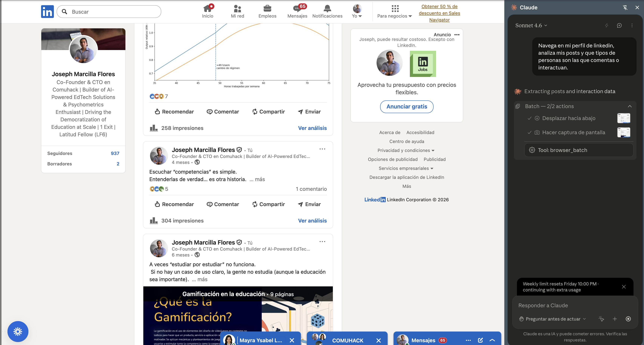The width and height of the screenshot is (644, 345).
Task: Enviar the "competencias" post
Action: pos(309,204)
